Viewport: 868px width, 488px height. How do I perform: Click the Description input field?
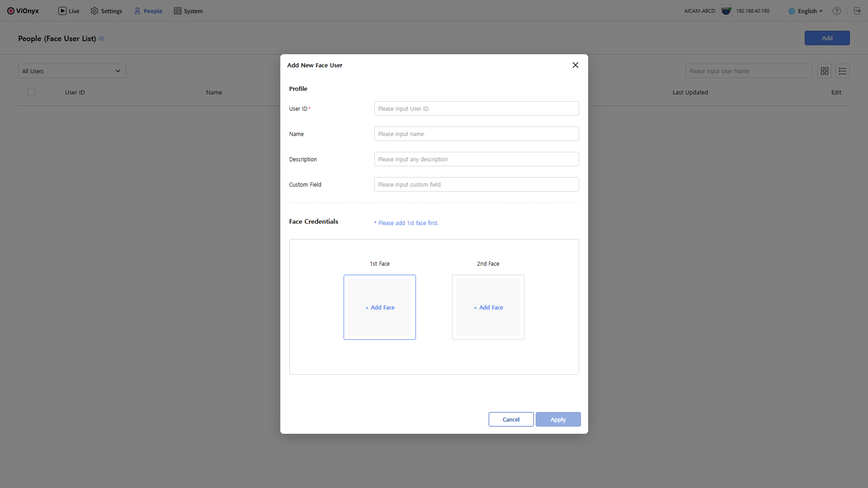(x=476, y=159)
